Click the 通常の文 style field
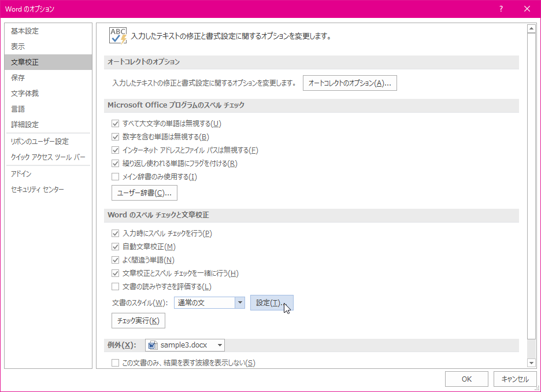This screenshot has width=541, height=392. (205, 303)
